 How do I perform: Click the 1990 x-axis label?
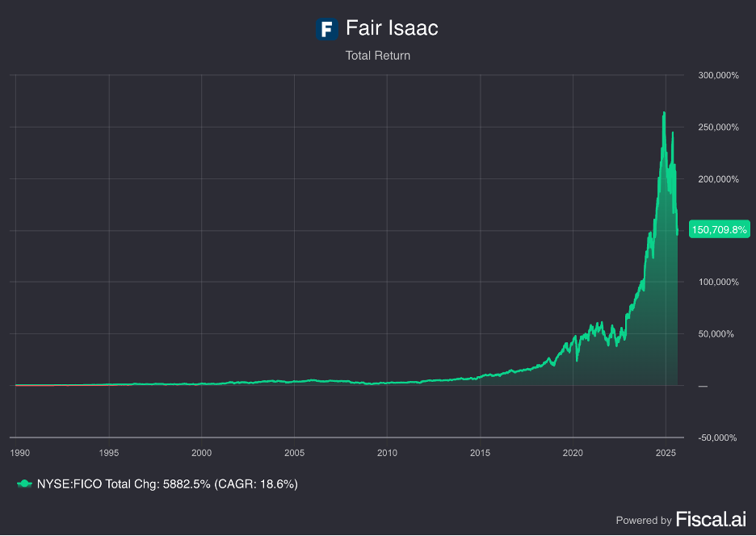[x=19, y=453]
